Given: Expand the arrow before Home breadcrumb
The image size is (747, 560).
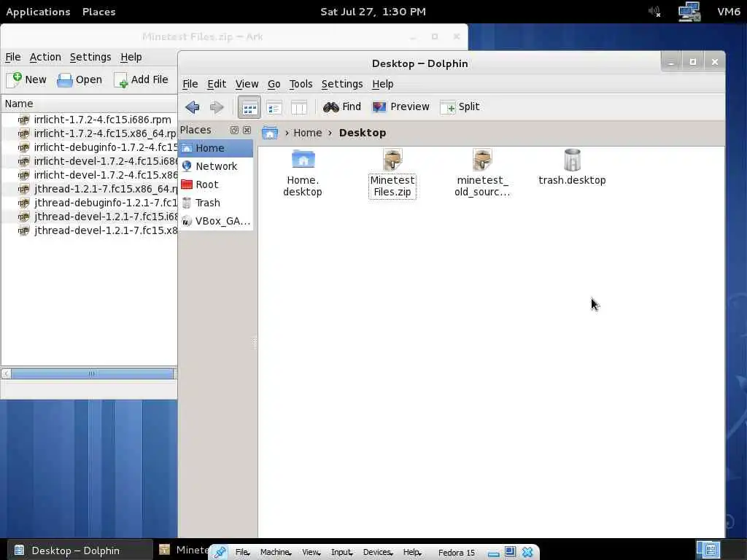Looking at the screenshot, I should (287, 133).
